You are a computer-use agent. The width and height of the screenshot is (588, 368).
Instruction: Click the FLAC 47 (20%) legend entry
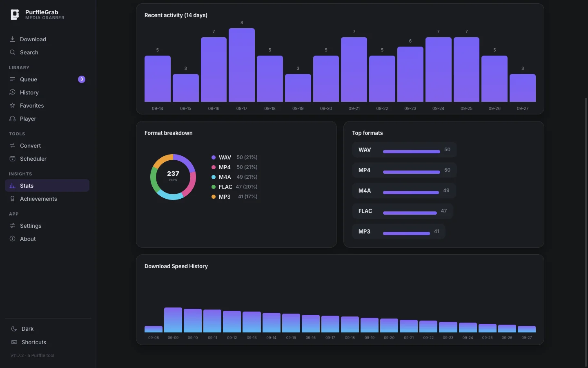click(234, 187)
